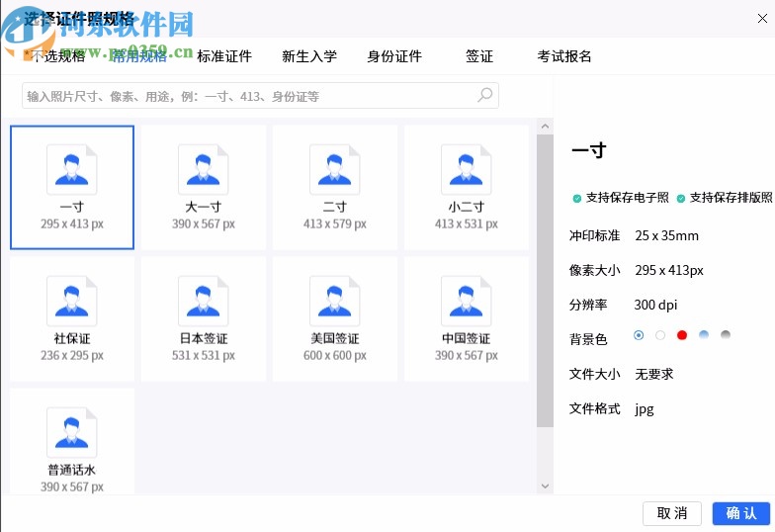This screenshot has width=775, height=532.
Task: Choose the 大一寸 390 x 567 card
Action: tap(204, 188)
